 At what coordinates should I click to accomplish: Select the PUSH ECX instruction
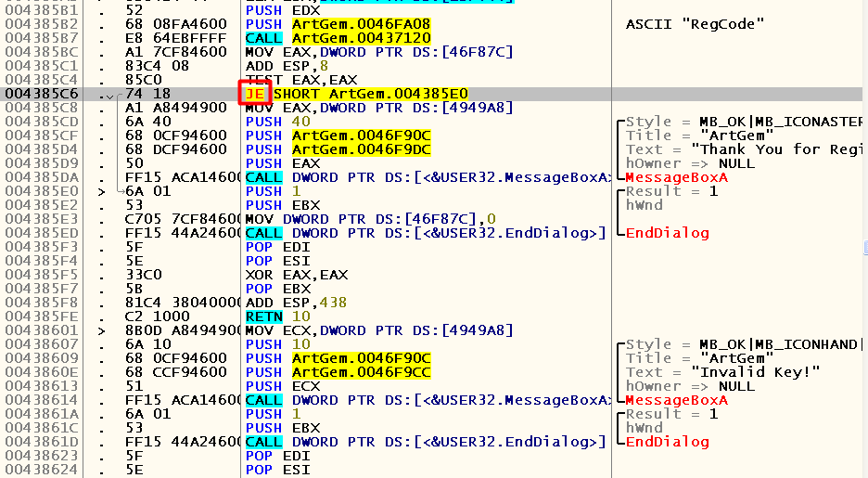tap(283, 386)
